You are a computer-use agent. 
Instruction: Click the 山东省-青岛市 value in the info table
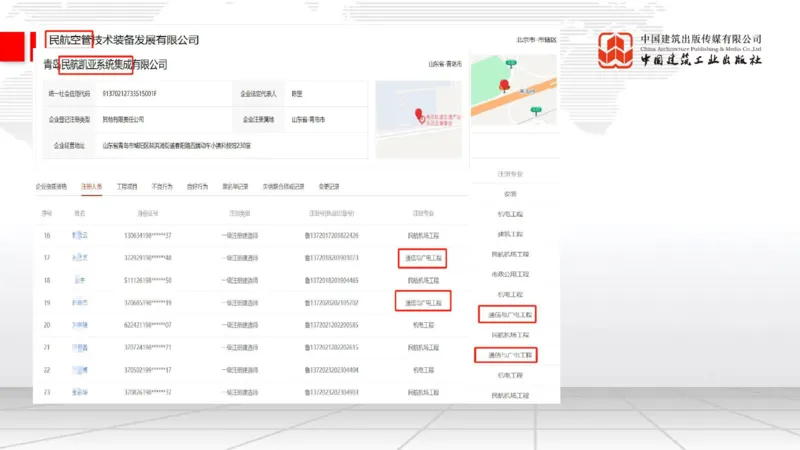tap(308, 119)
